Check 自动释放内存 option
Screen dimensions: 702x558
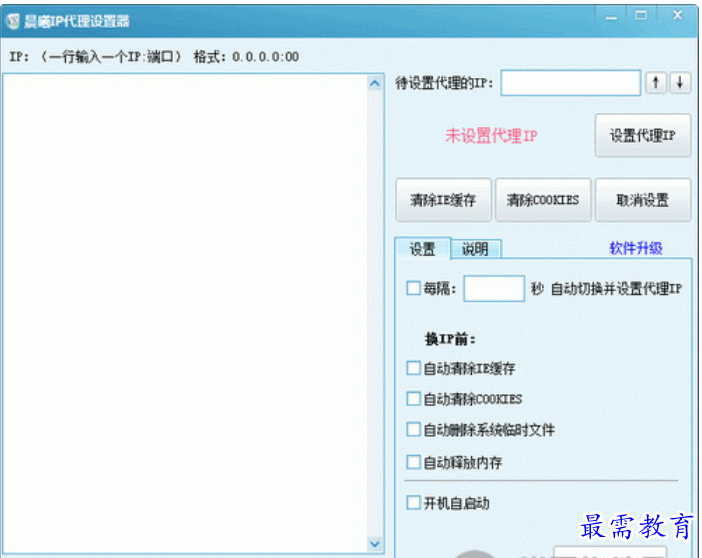click(x=413, y=462)
